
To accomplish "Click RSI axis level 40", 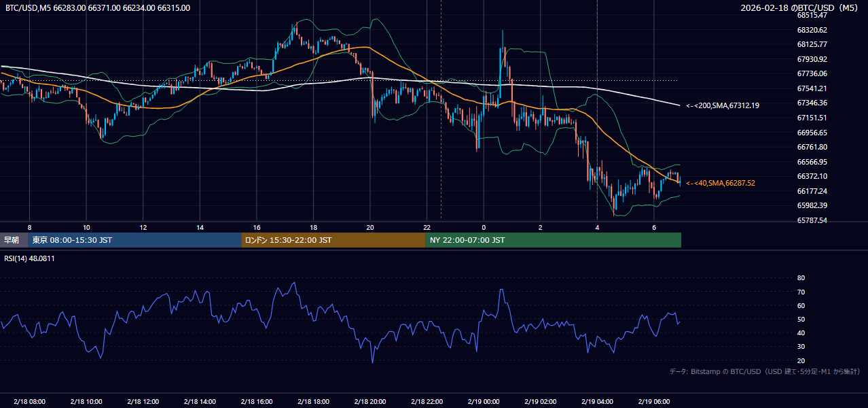I will tap(801, 333).
